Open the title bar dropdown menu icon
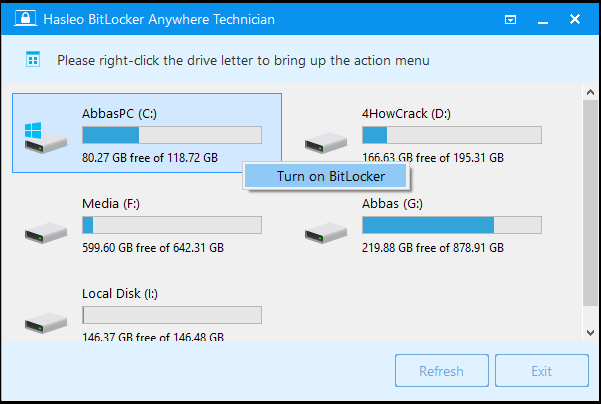The height and width of the screenshot is (404, 601). point(510,19)
